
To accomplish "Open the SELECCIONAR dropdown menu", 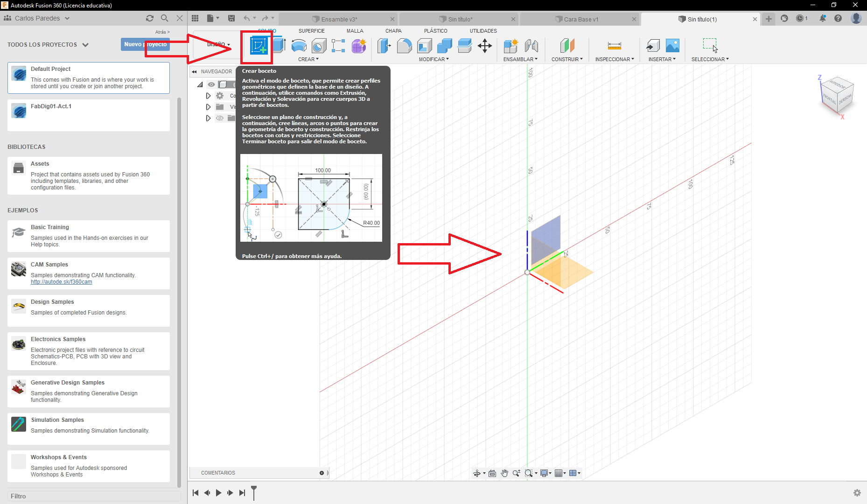I will pos(710,59).
